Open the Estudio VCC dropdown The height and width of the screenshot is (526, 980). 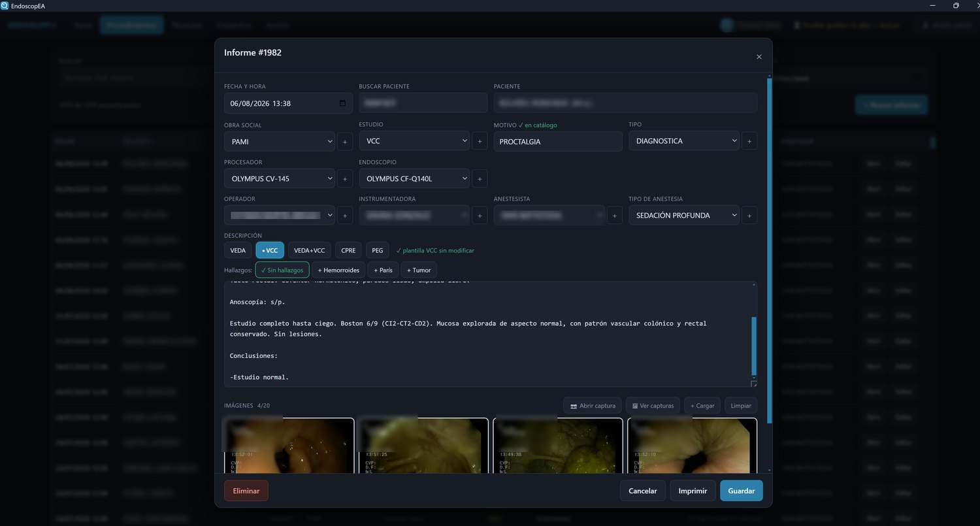click(414, 141)
